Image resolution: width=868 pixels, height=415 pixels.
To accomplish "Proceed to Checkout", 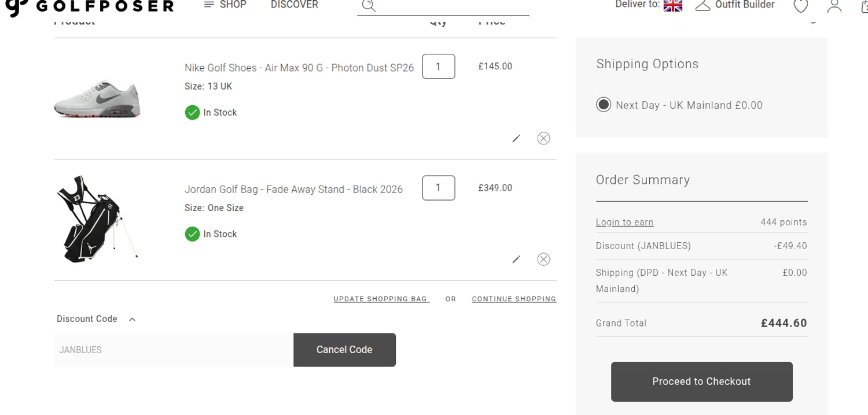I will 701,381.
